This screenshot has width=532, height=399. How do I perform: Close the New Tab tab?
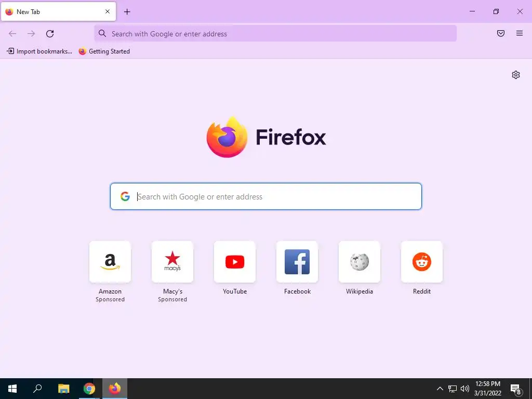pyautogui.click(x=108, y=11)
